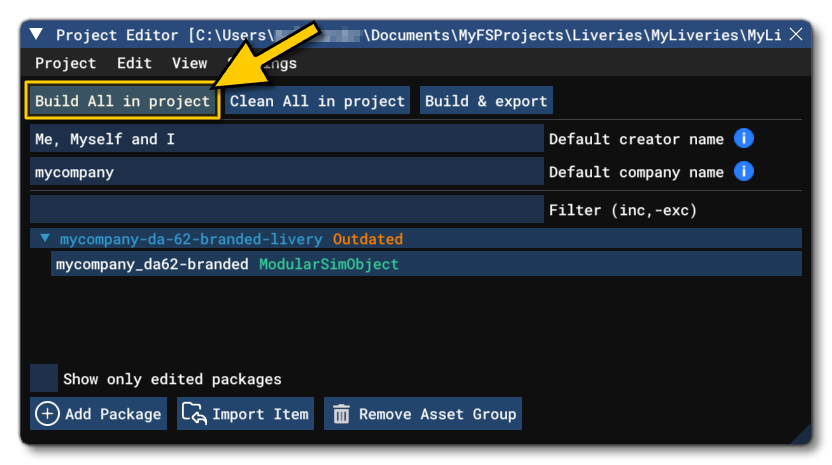Collapse the Project Editor window with the title triangle
Screen dimensions: 832x465
[37, 35]
